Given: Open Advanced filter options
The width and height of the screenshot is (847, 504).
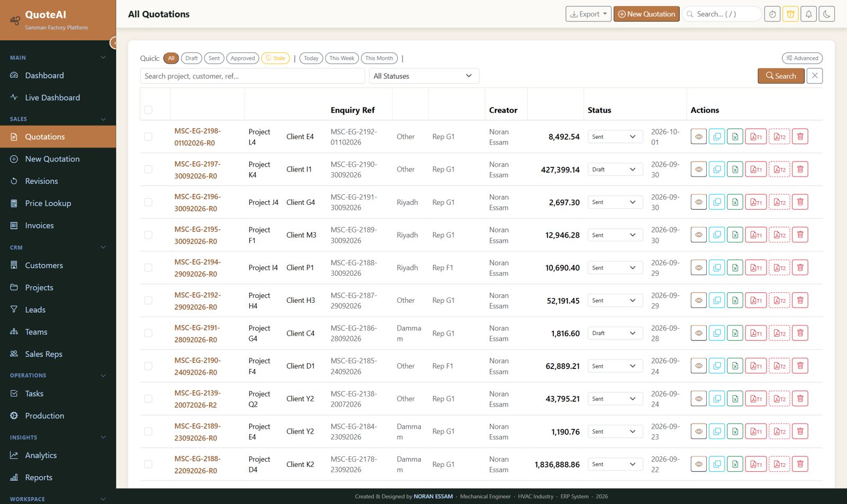Looking at the screenshot, I should coord(802,58).
